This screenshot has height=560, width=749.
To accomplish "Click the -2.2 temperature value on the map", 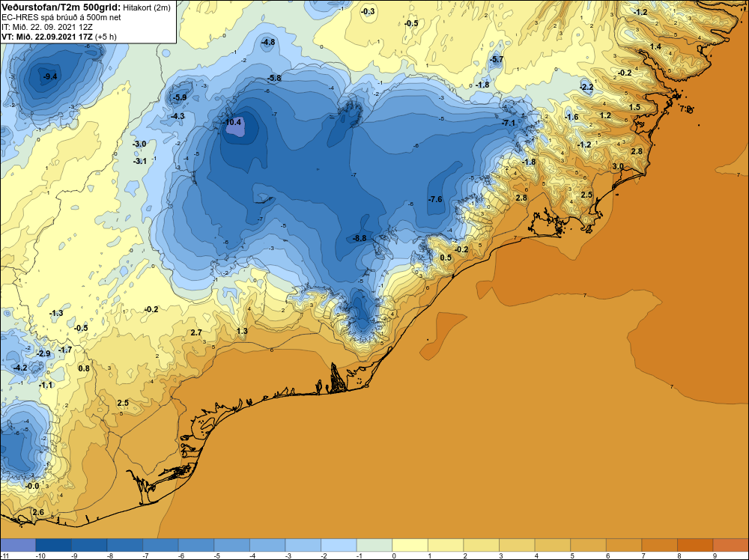I will 586,87.
